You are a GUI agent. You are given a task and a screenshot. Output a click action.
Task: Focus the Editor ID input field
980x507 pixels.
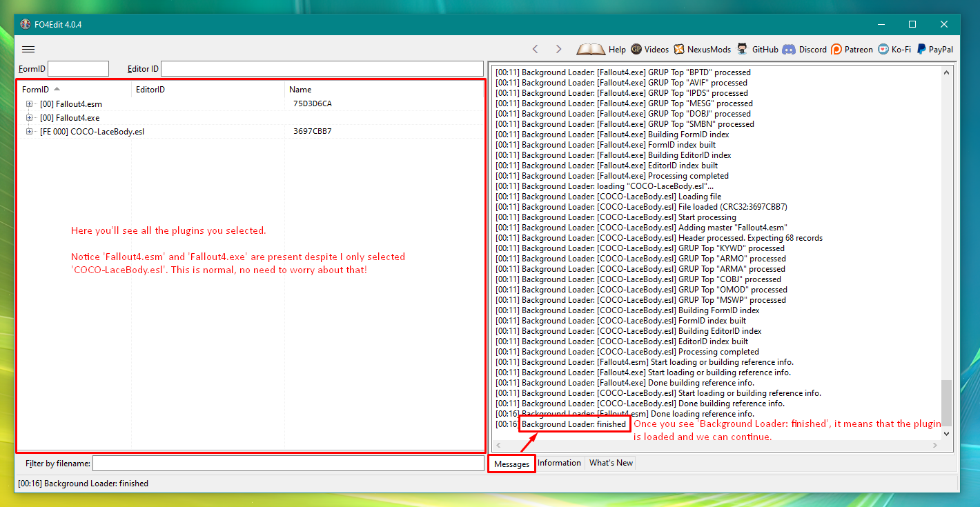click(x=322, y=69)
